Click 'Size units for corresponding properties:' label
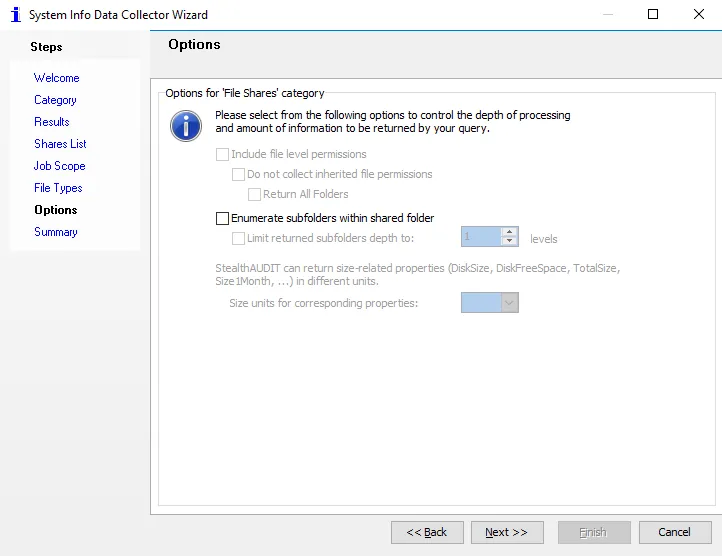 pyautogui.click(x=324, y=303)
